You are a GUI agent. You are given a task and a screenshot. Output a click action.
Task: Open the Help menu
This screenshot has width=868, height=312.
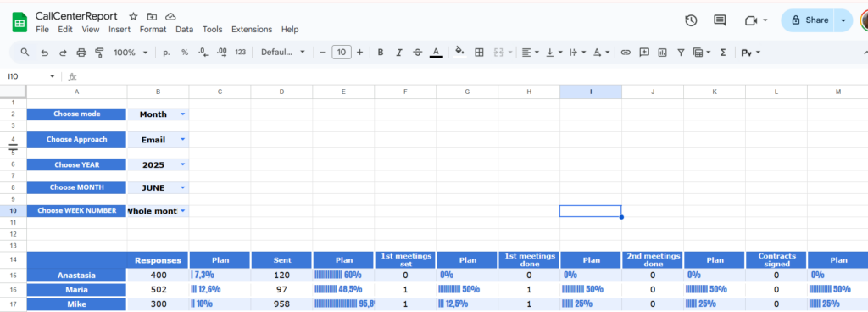point(290,30)
